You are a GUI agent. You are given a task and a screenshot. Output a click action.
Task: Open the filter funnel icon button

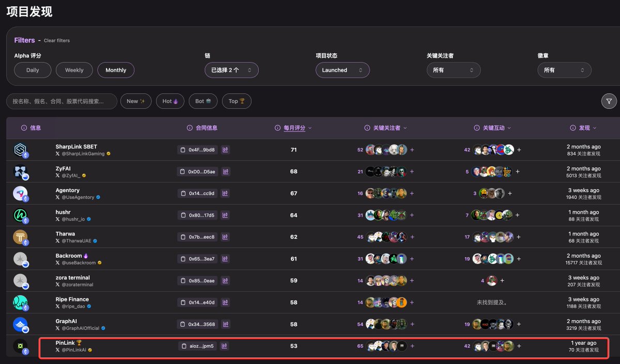[609, 101]
